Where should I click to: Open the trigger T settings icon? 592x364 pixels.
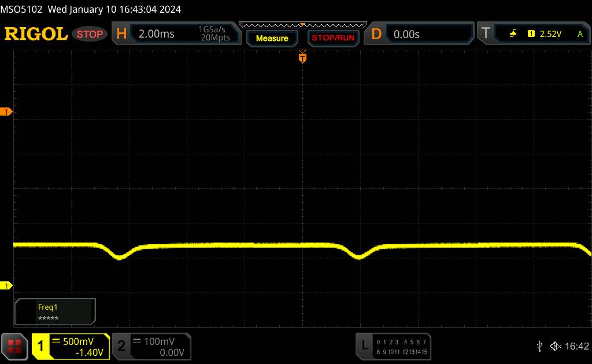click(x=486, y=33)
